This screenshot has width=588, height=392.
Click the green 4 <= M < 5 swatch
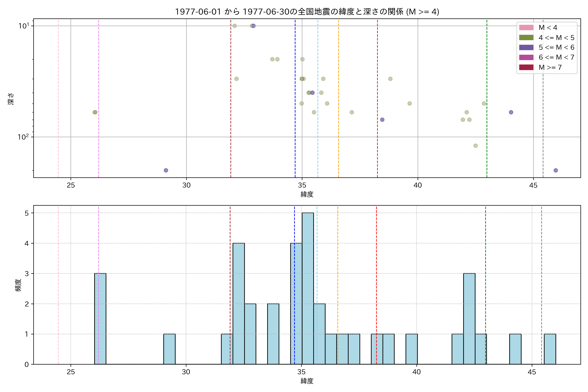coord(526,38)
